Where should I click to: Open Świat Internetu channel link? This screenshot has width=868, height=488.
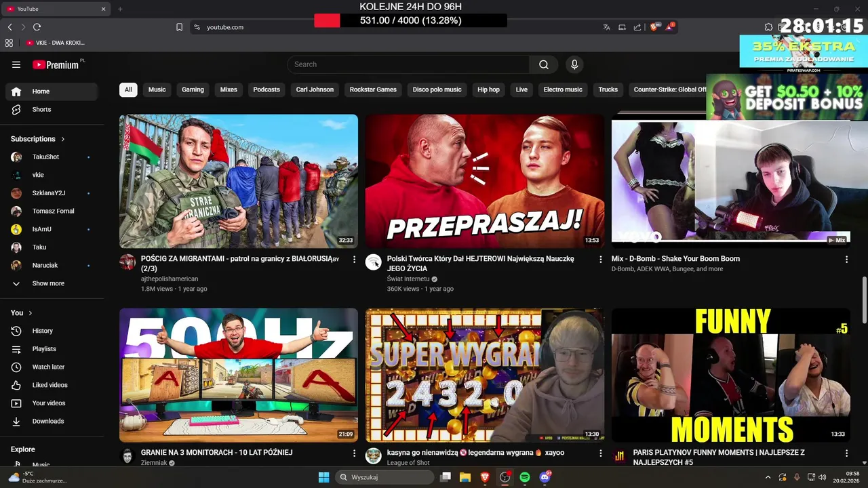(408, 279)
